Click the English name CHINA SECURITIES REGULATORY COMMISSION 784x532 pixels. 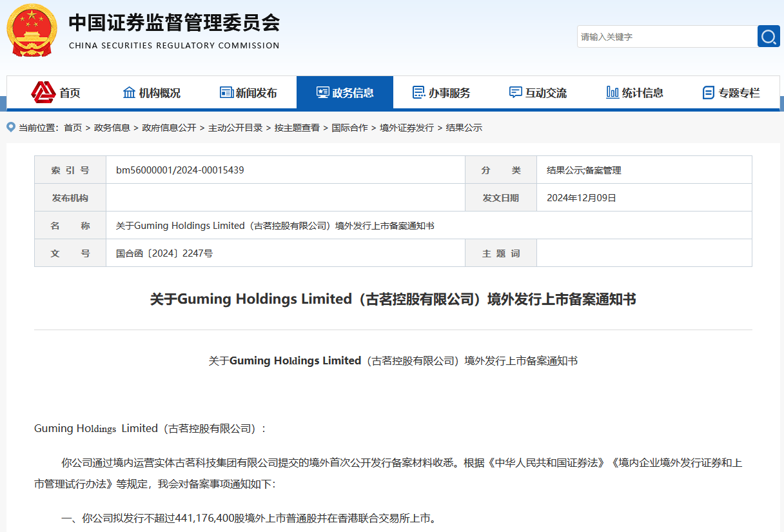[174, 46]
